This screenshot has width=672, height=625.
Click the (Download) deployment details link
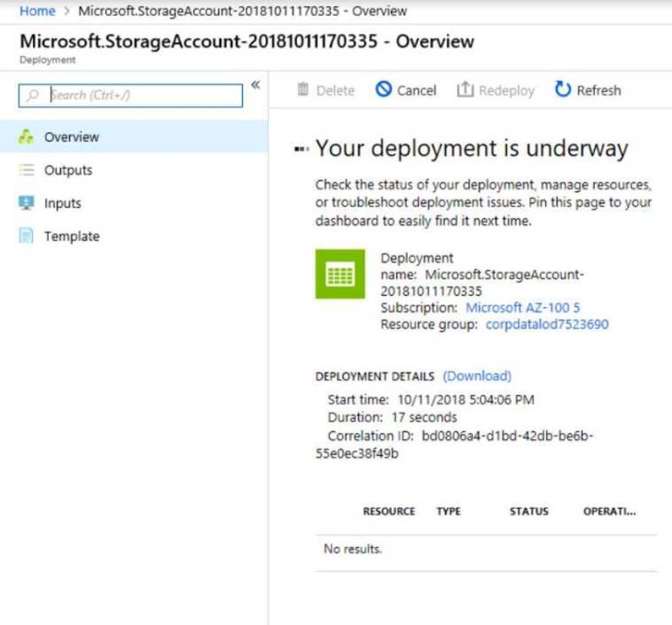[x=477, y=376]
